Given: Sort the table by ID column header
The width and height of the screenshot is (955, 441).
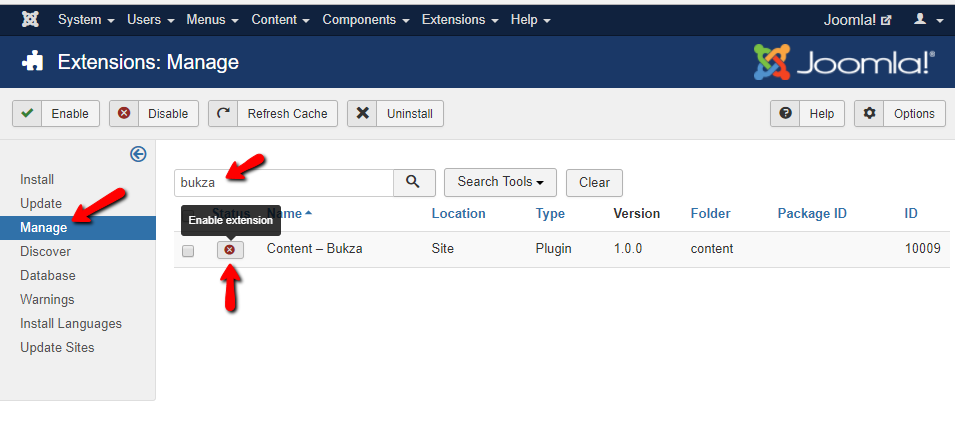Looking at the screenshot, I should click(911, 213).
